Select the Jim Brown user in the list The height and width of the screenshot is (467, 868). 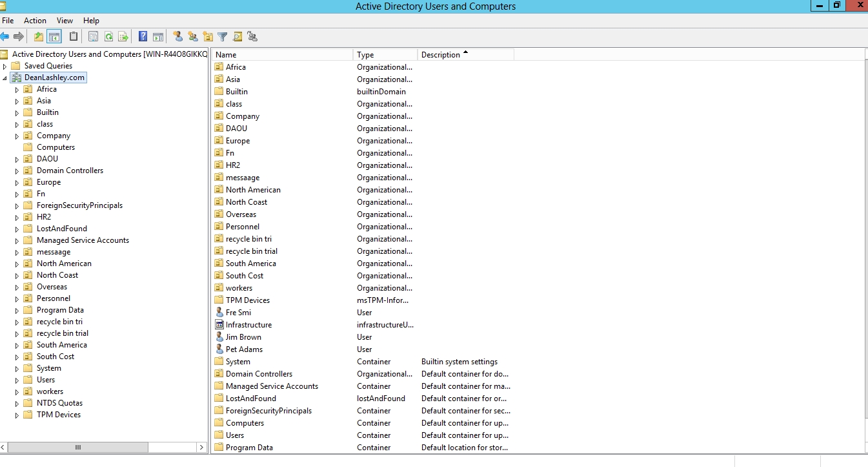click(243, 337)
